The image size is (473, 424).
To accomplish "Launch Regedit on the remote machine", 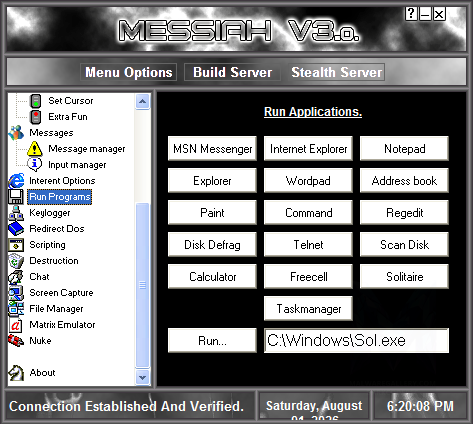I will click(x=404, y=213).
